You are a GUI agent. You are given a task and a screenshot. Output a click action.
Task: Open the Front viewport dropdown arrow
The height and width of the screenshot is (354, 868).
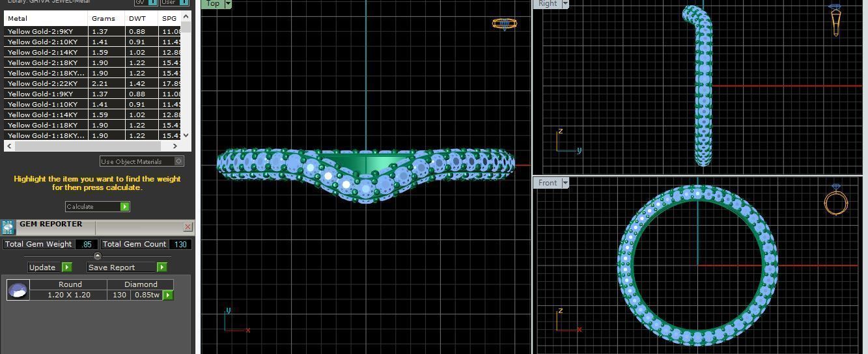pos(565,183)
